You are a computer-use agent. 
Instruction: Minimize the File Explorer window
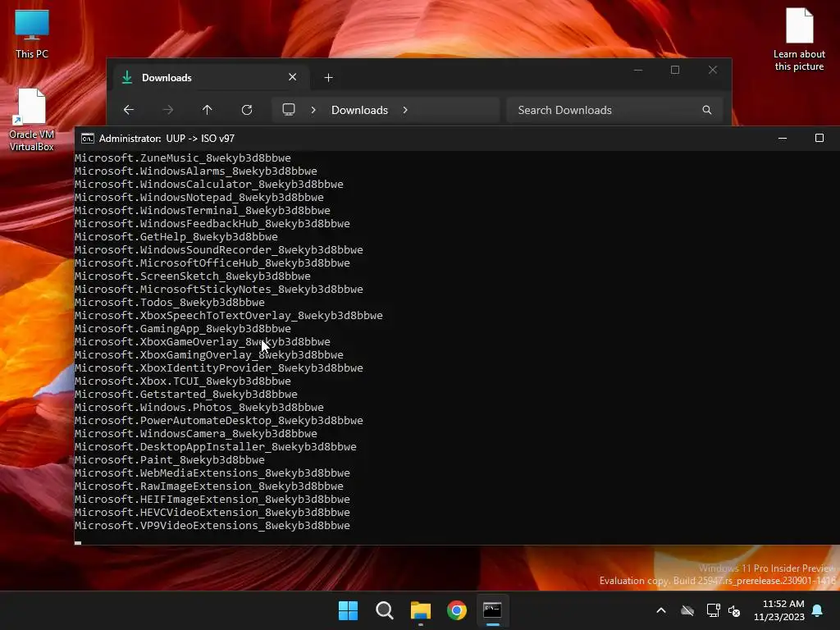click(x=638, y=70)
